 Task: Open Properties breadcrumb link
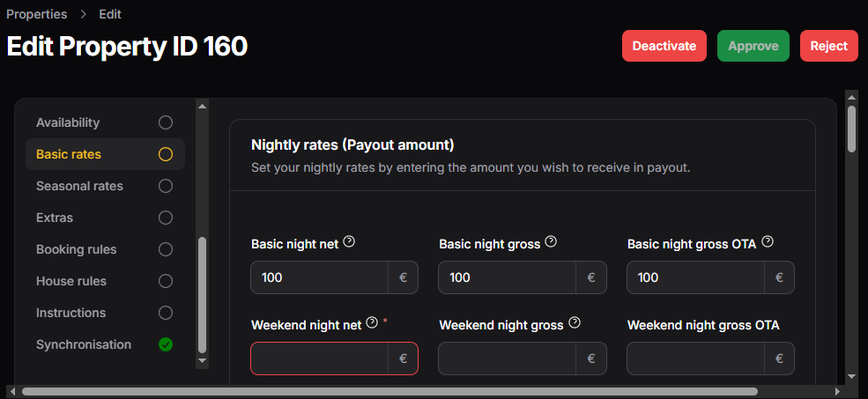[x=36, y=14]
